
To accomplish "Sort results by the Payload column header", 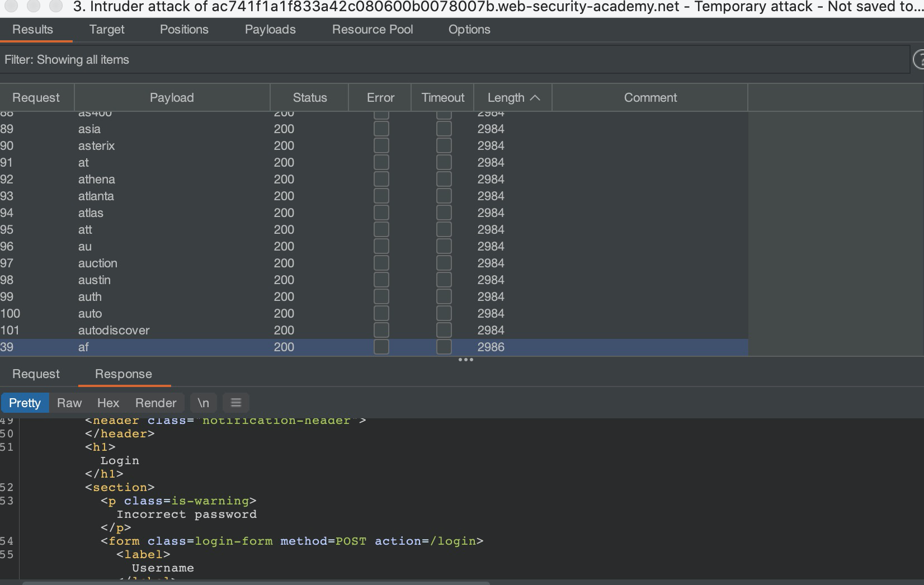I will point(172,98).
